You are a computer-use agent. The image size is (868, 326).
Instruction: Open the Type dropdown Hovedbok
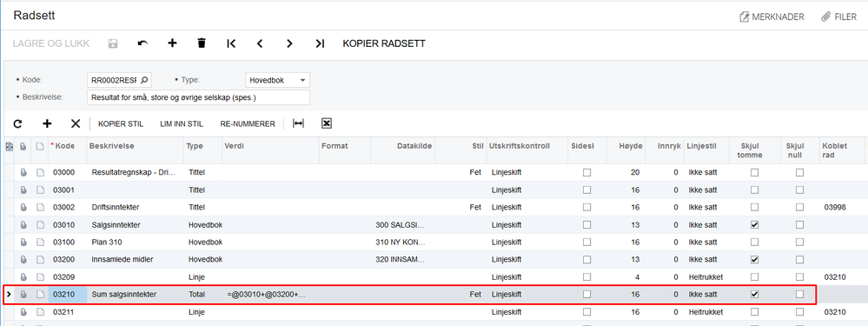(x=277, y=80)
